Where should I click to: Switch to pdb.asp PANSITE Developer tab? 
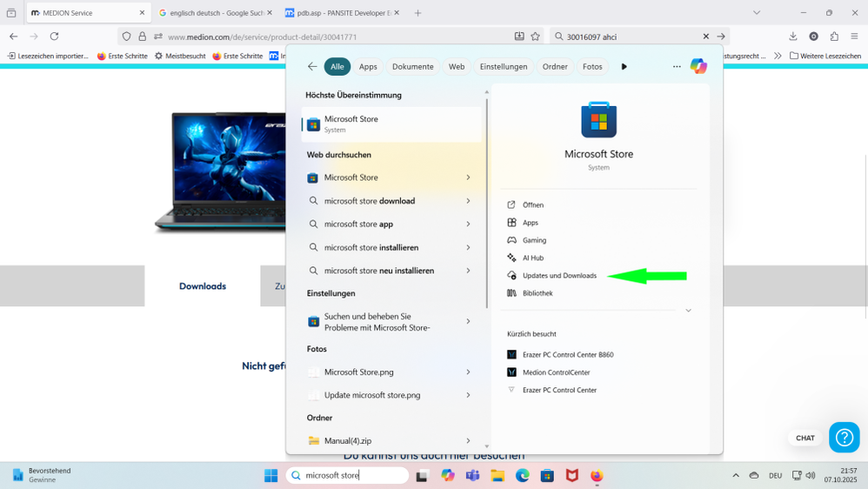[x=342, y=13]
